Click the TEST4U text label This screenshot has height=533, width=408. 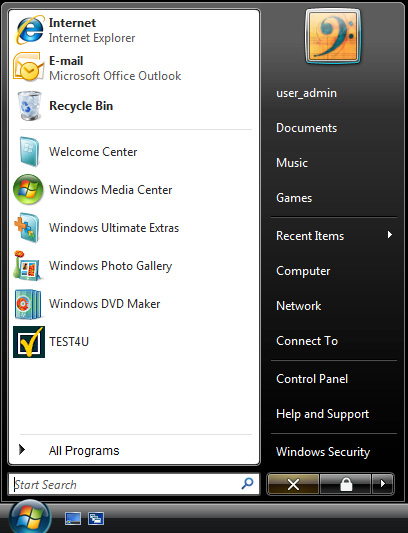click(69, 342)
